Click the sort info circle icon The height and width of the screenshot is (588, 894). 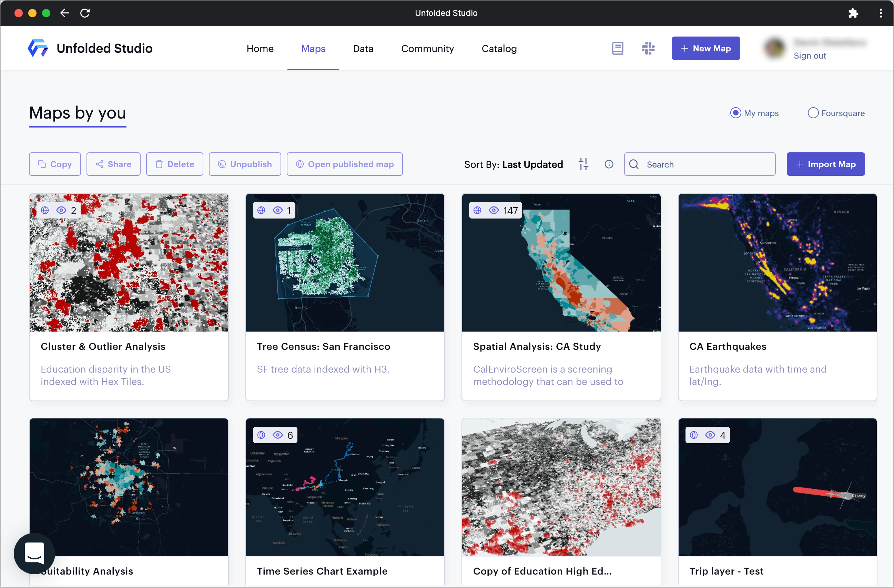(x=609, y=164)
